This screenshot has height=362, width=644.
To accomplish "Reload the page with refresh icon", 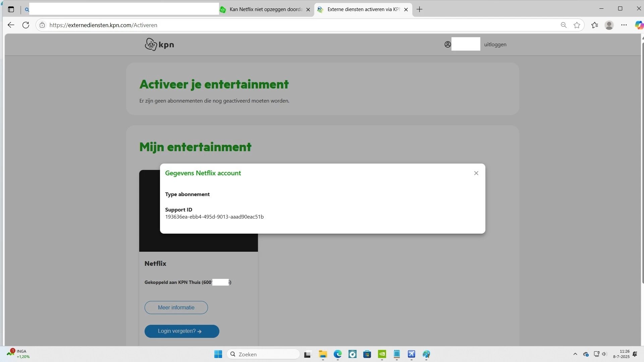I will [26, 25].
